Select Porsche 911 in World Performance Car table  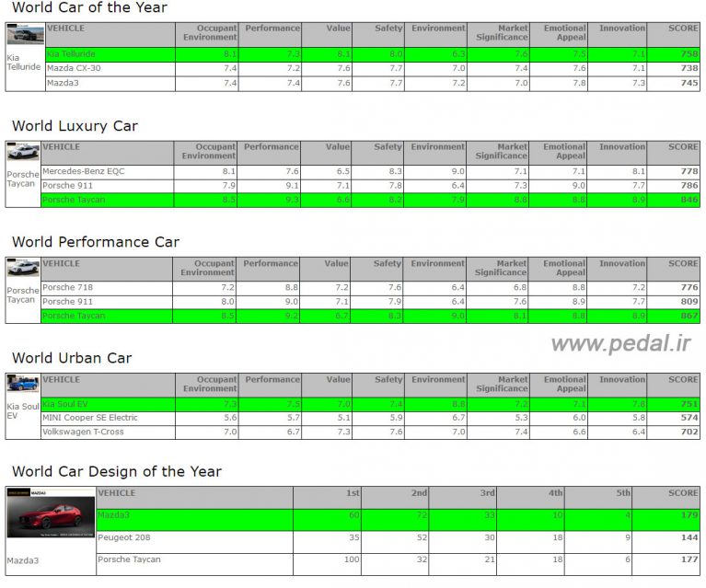click(x=67, y=302)
